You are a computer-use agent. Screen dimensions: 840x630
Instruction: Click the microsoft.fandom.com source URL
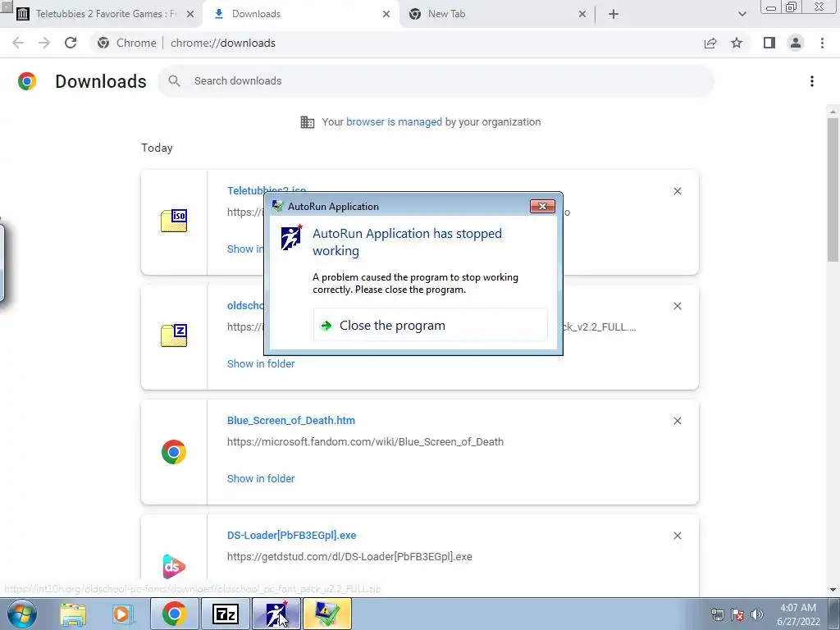[365, 442]
